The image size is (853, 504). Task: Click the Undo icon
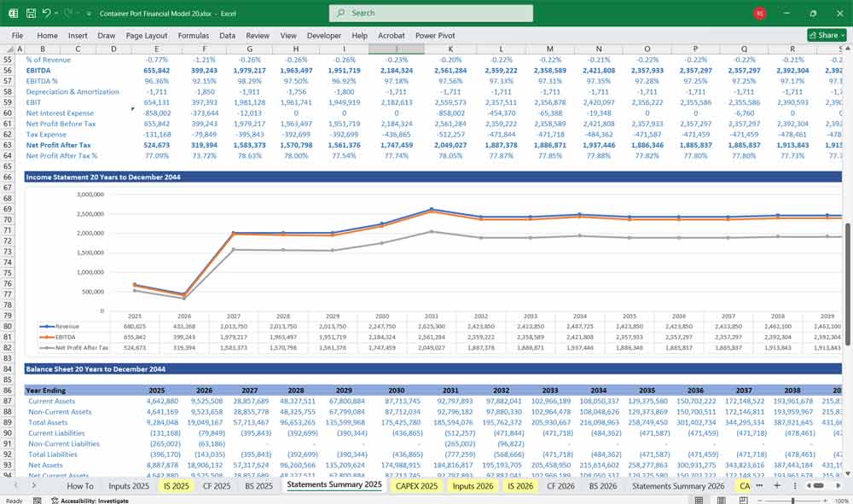(x=49, y=13)
